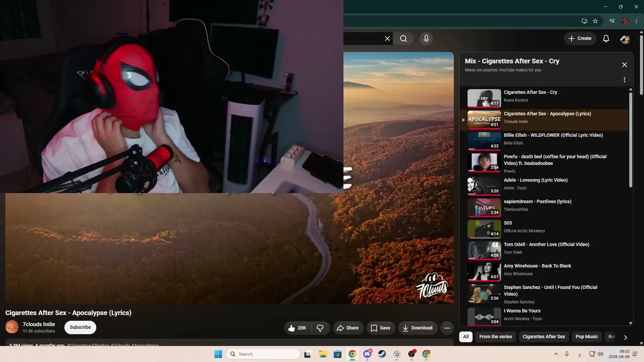Image resolution: width=644 pixels, height=362 pixels.
Task: Open the Powfu death bed video title
Action: [555, 160]
